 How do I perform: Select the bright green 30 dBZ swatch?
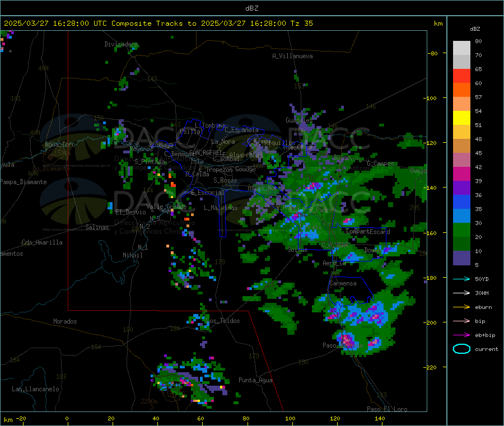(461, 230)
